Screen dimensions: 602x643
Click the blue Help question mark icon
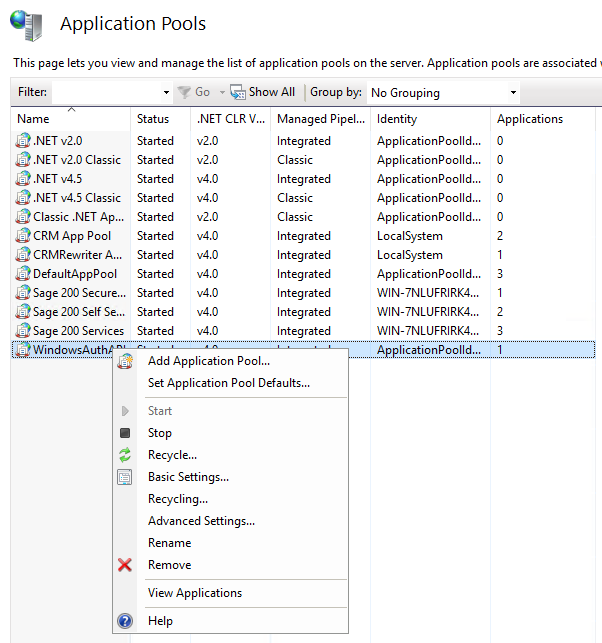[x=125, y=621]
